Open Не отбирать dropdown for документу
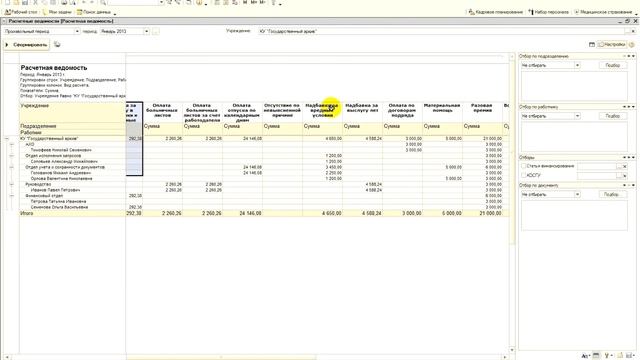The image size is (640, 360). [x=577, y=194]
